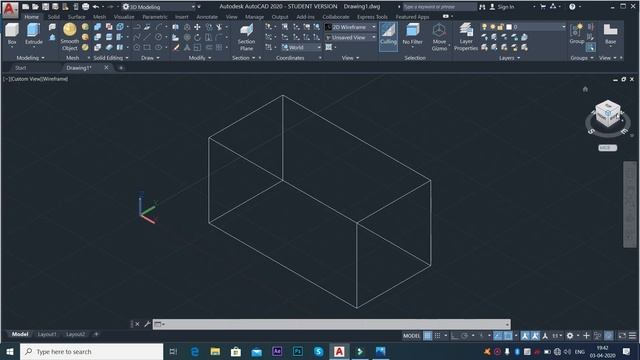This screenshot has width=640, height=360.
Task: Open a new drawing tab with plus button
Action: 121,68
